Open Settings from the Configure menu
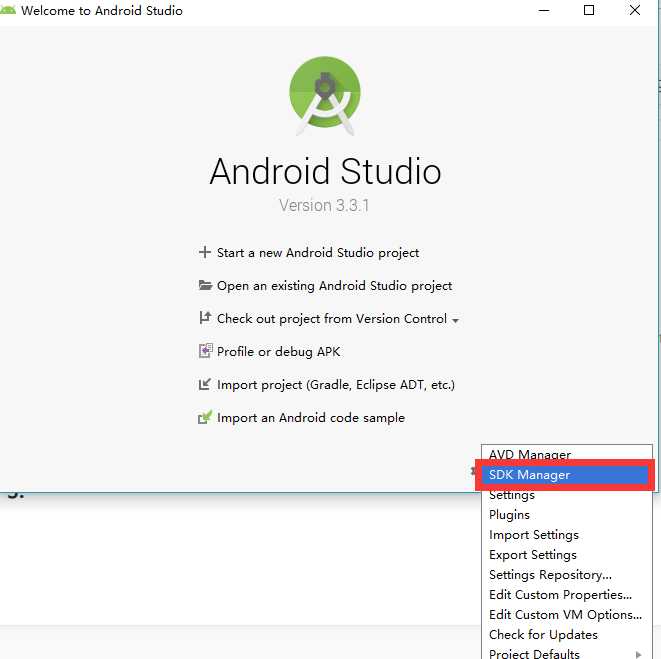Image resolution: width=661 pixels, height=659 pixels. [567, 495]
